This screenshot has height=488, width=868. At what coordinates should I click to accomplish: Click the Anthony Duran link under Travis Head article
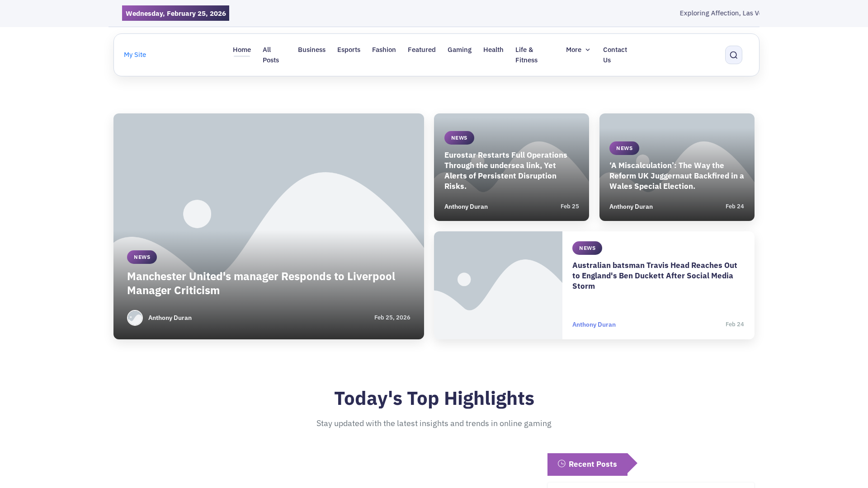[x=594, y=324]
